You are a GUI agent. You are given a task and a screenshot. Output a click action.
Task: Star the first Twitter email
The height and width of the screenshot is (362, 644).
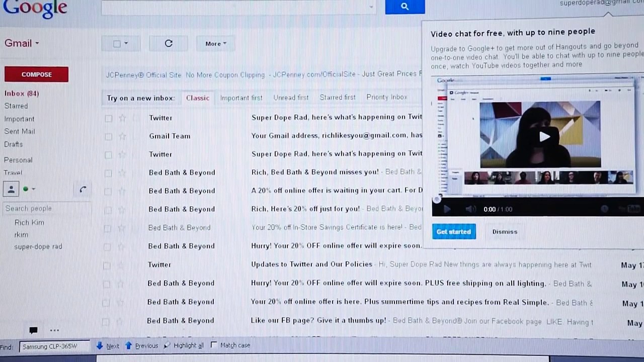[x=122, y=118]
